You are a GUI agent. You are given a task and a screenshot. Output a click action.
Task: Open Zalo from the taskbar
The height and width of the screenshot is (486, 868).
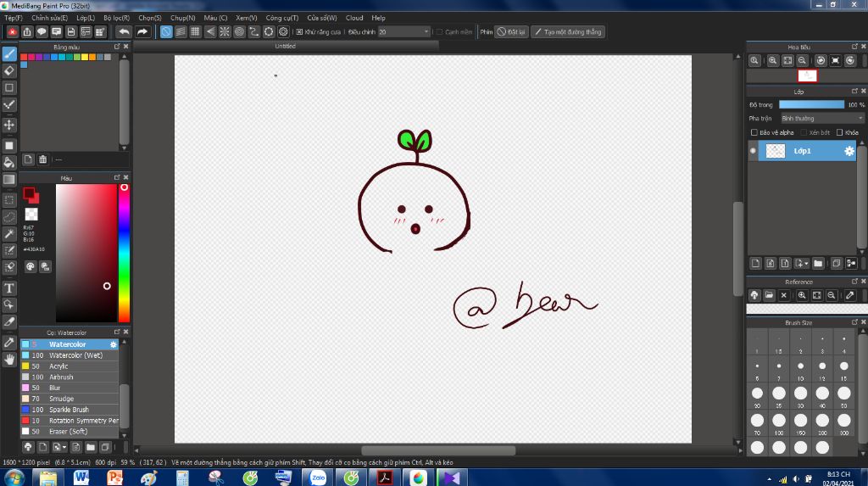click(x=318, y=478)
